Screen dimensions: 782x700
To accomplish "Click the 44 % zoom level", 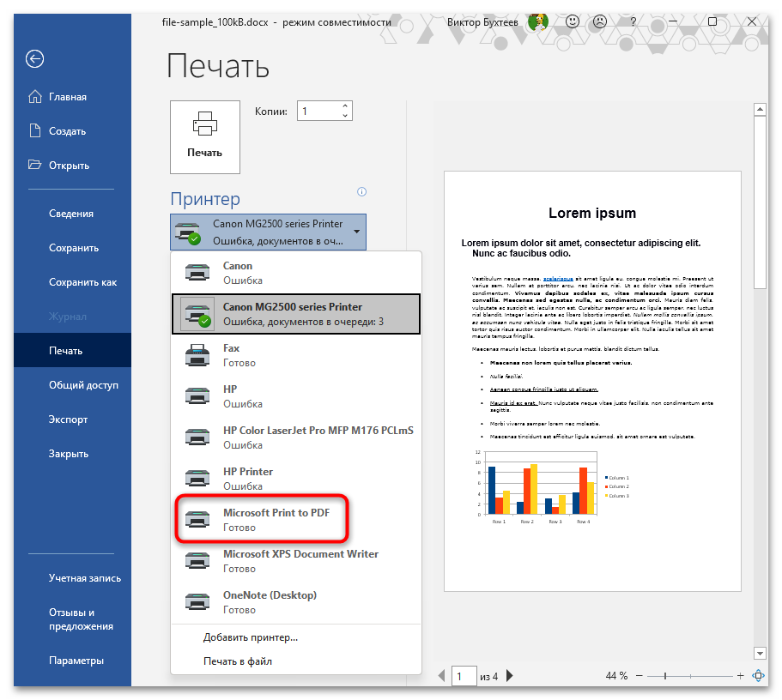I will 616,676.
